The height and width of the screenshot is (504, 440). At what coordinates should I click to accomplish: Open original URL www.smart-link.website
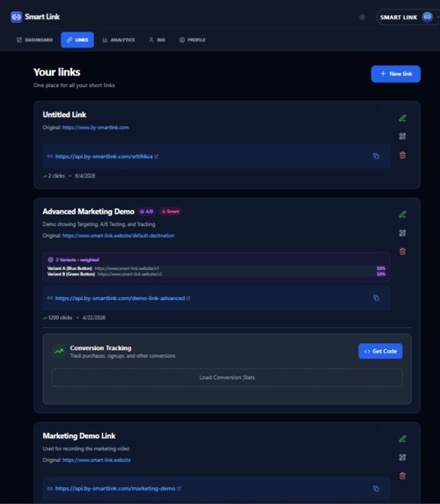coord(97,460)
